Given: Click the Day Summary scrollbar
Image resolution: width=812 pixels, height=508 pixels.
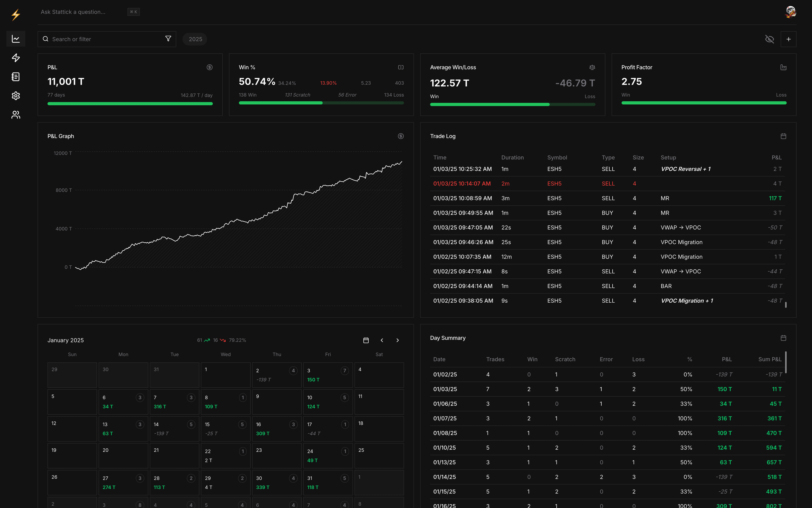Looking at the screenshot, I should (x=785, y=362).
